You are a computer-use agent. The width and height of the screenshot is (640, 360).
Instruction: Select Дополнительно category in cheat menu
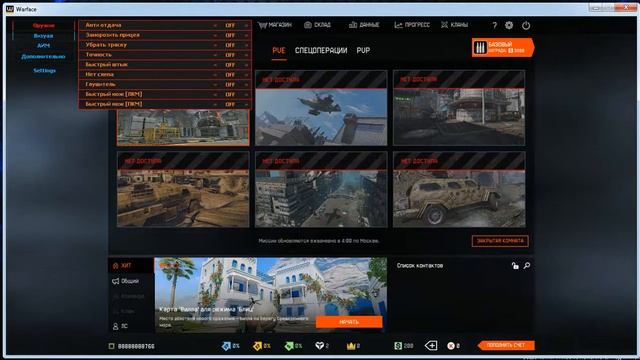click(43, 56)
